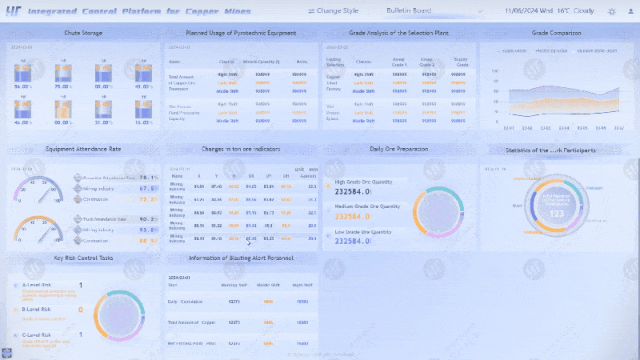Click the orange-arc truck attendance gauge
The image size is (640, 360).
(38, 230)
